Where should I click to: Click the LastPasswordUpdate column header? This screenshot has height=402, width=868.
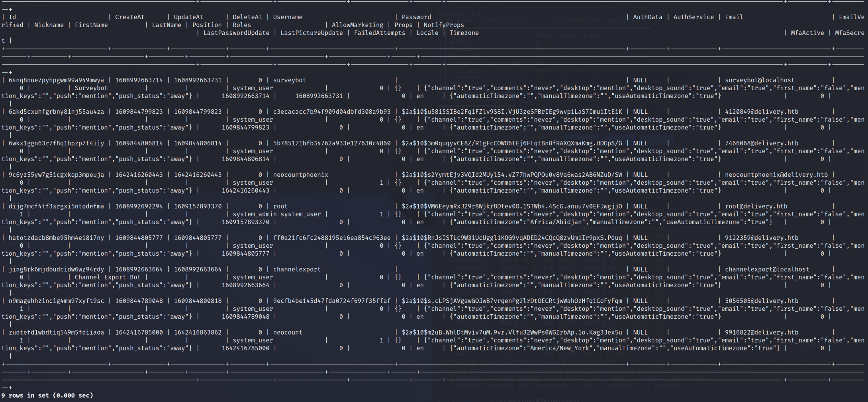(x=236, y=33)
